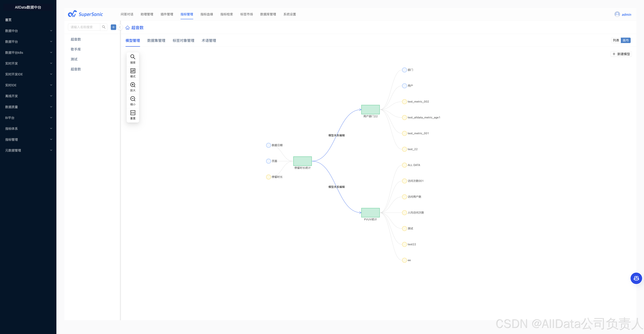The height and width of the screenshot is (334, 644).
Task: Open the floating chat assistant icon
Action: coord(636,278)
